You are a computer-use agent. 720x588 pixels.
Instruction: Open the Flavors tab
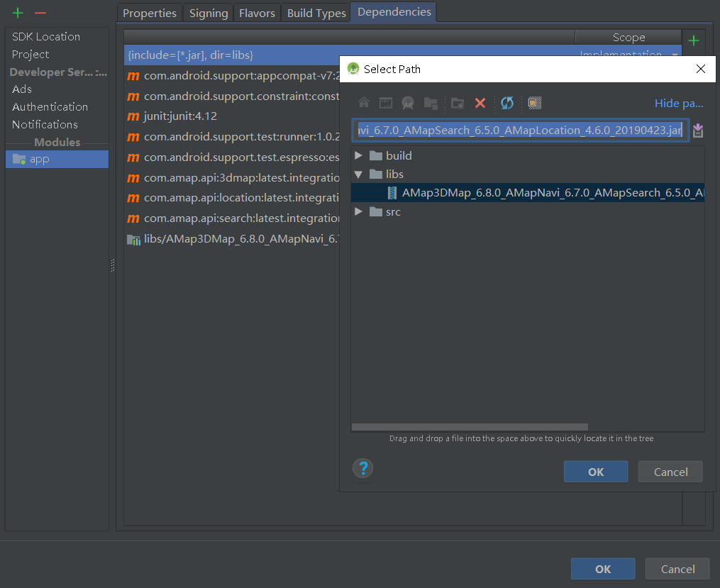click(x=257, y=12)
